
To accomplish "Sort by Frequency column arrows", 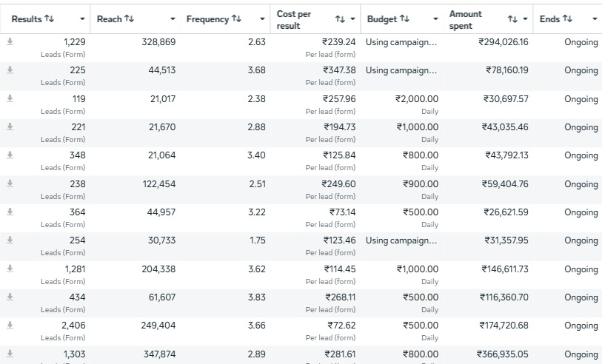I will pos(236,18).
